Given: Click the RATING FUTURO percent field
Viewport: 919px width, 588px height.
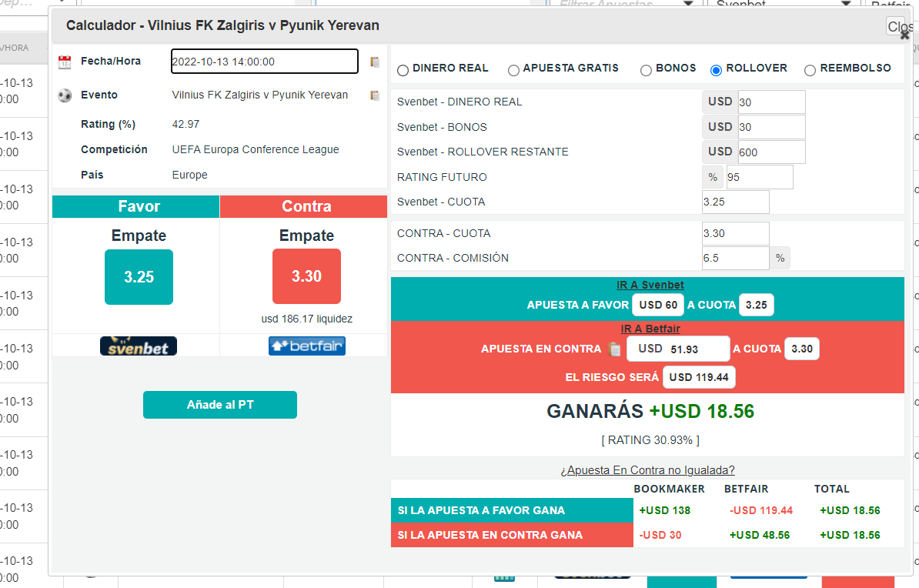Looking at the screenshot, I should tap(760, 177).
